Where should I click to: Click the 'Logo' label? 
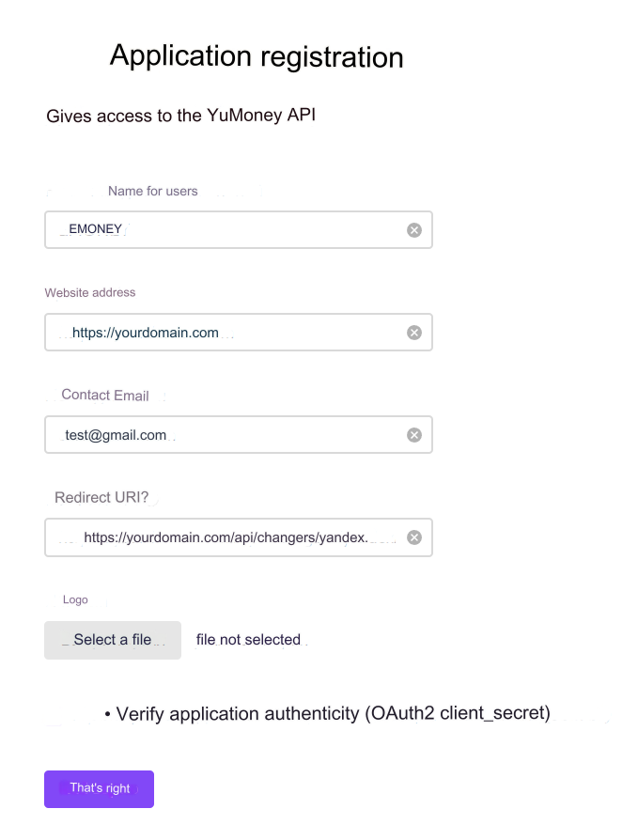[x=75, y=599]
